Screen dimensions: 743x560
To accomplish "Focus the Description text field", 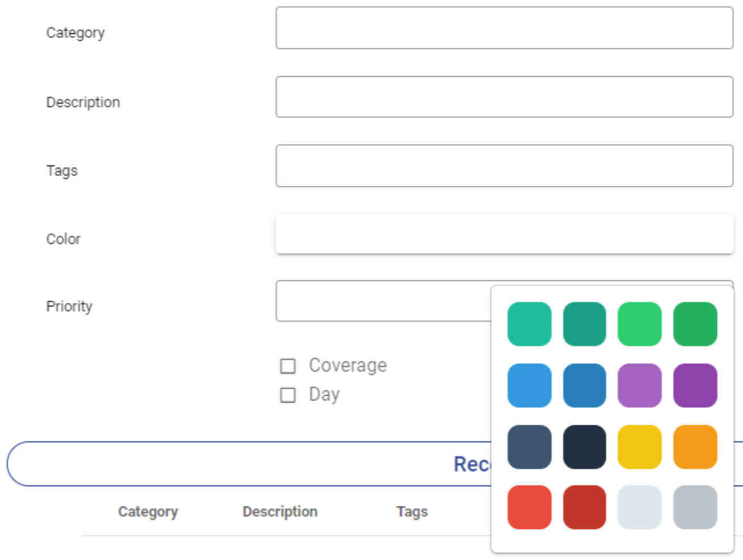I will tap(504, 97).
